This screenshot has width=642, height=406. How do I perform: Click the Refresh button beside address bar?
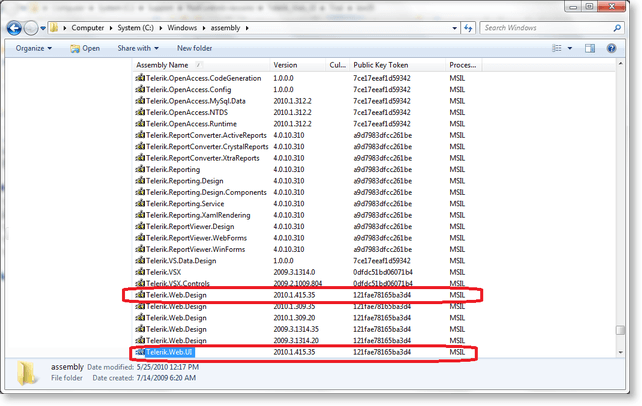468,28
